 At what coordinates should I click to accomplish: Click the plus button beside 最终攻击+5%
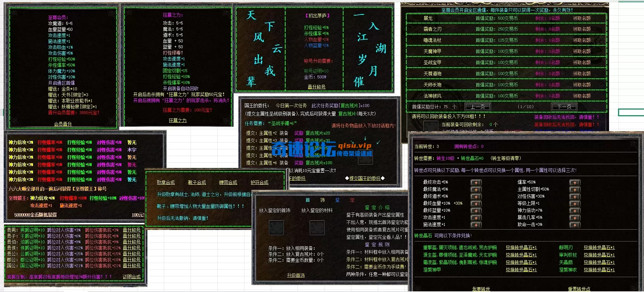[476, 182]
